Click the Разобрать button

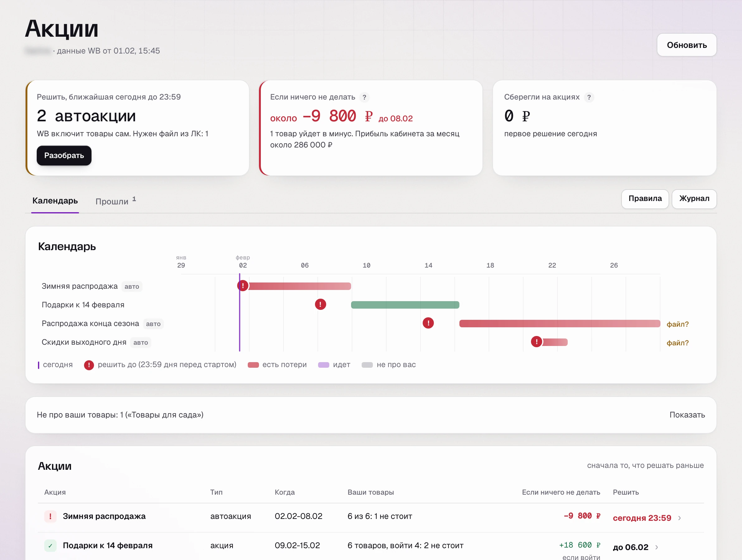(x=64, y=155)
